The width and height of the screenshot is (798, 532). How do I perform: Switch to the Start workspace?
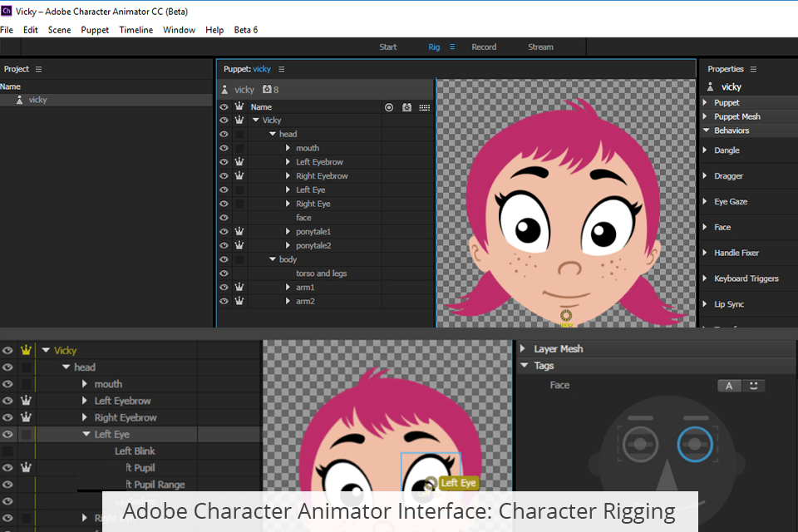pyautogui.click(x=388, y=47)
